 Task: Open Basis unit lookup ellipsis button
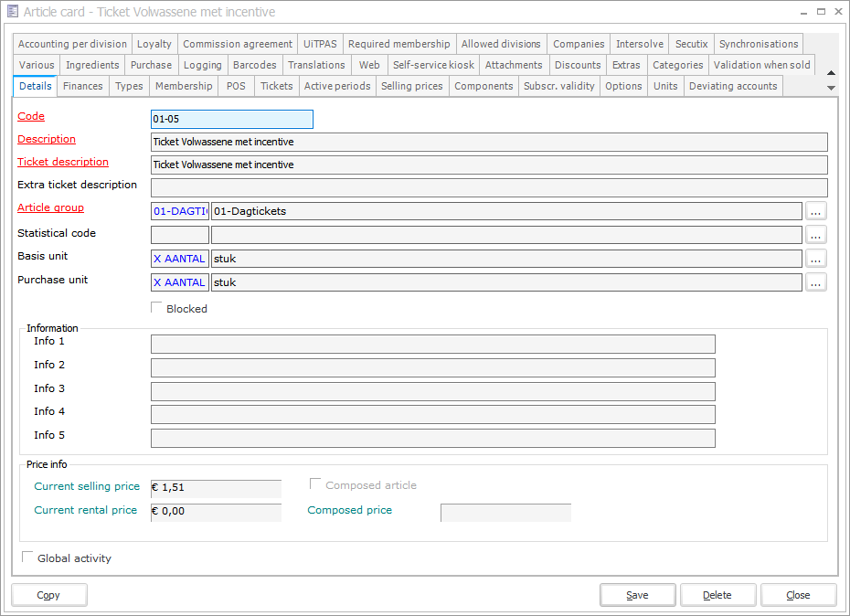coord(816,259)
